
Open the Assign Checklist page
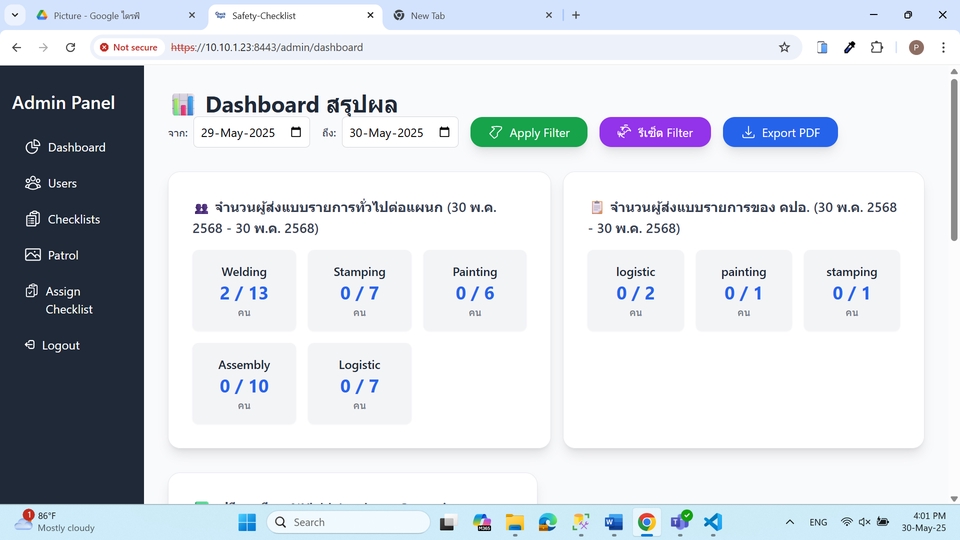tap(59, 300)
